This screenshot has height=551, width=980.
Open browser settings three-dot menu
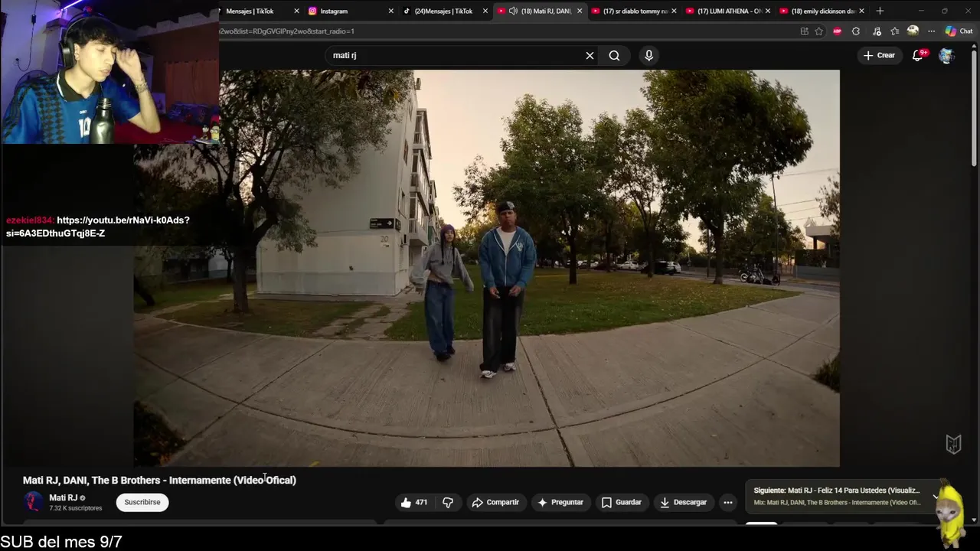tap(931, 31)
